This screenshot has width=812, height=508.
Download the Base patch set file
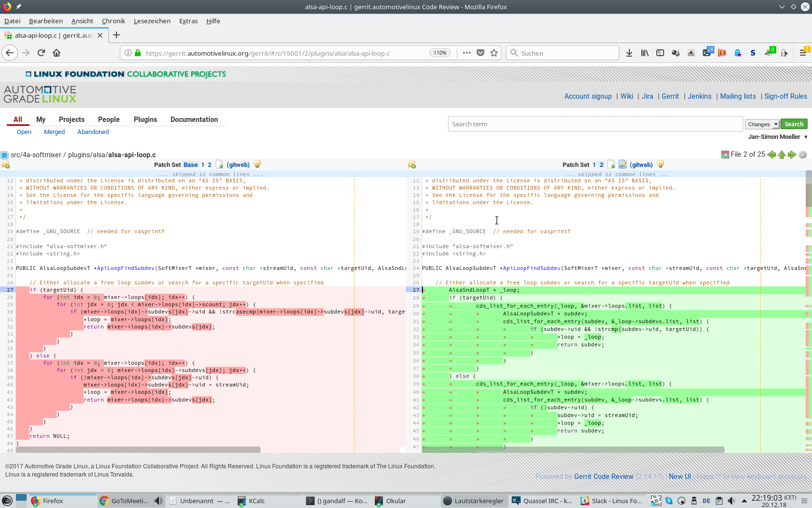(x=219, y=164)
